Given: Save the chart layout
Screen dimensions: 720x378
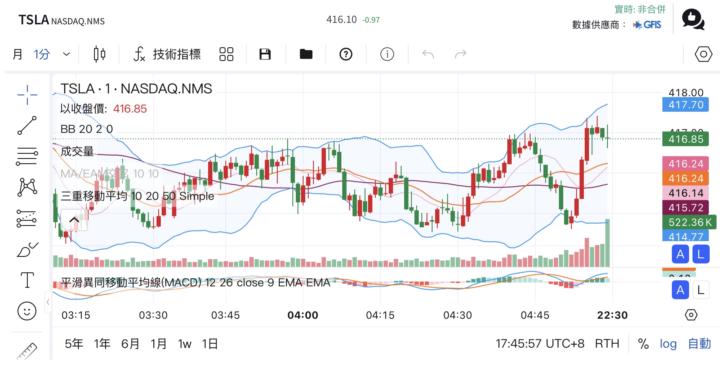Looking at the screenshot, I should coord(265,54).
